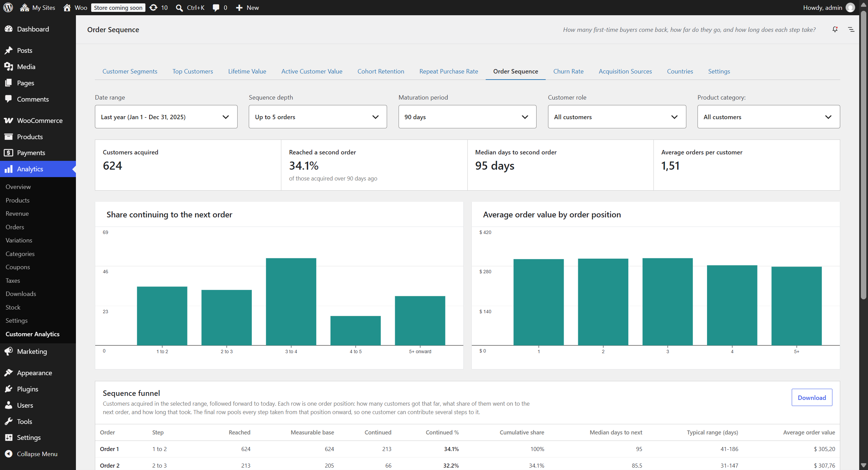
Task: Click the updates refresh icon
Action: (154, 7)
